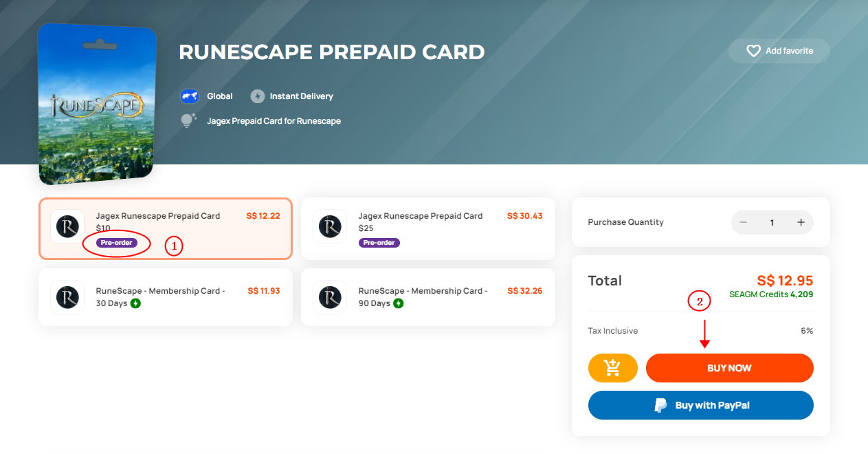Click the Instant Delivery lightning icon
The width and height of the screenshot is (868, 454).
point(257,96)
